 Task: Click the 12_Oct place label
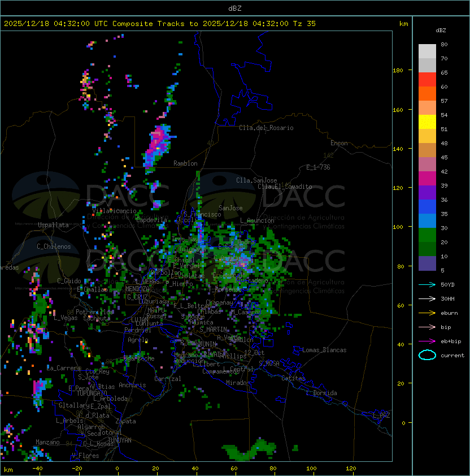pos(254,353)
